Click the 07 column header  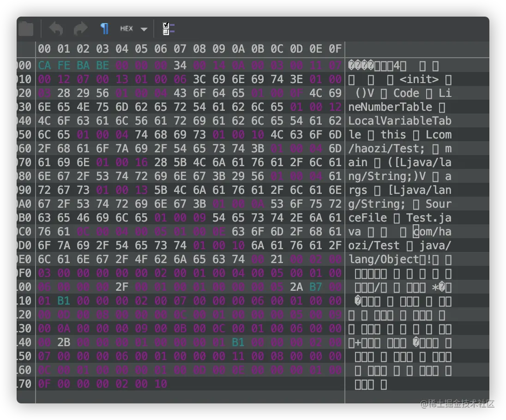click(180, 49)
